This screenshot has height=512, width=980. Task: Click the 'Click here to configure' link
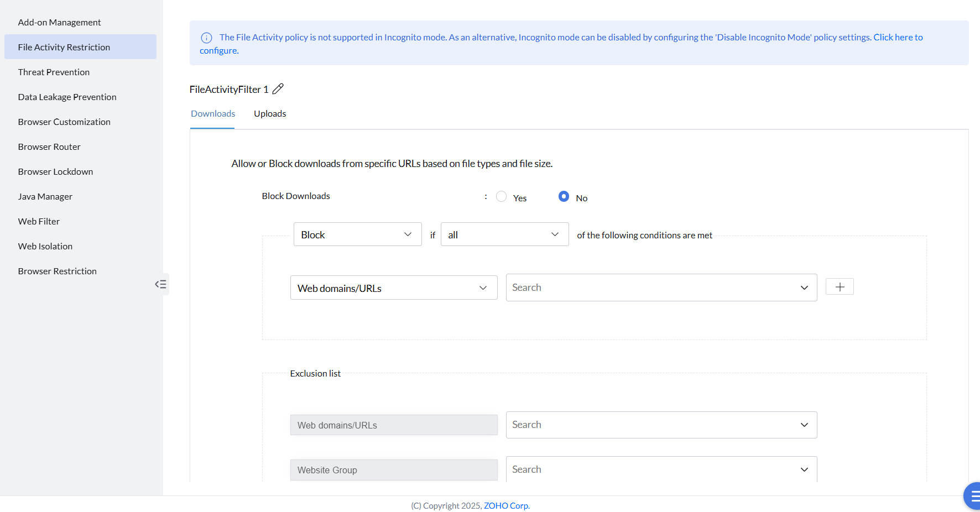pos(898,38)
